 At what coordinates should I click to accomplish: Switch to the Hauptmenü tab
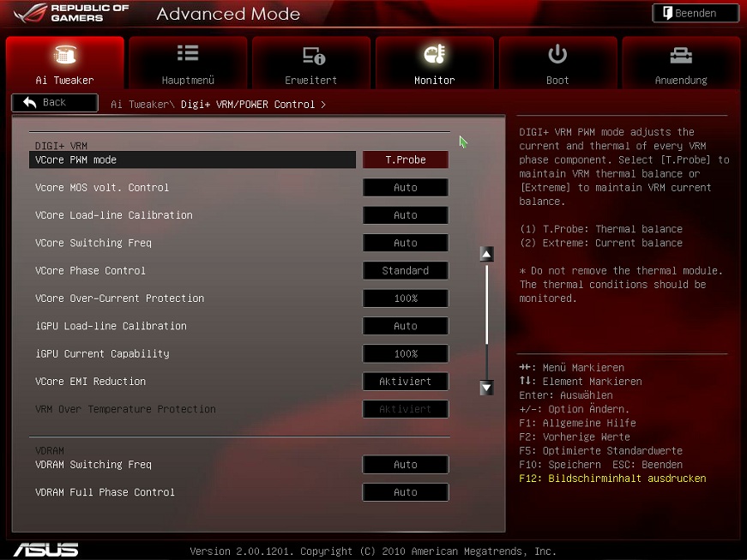(188, 63)
